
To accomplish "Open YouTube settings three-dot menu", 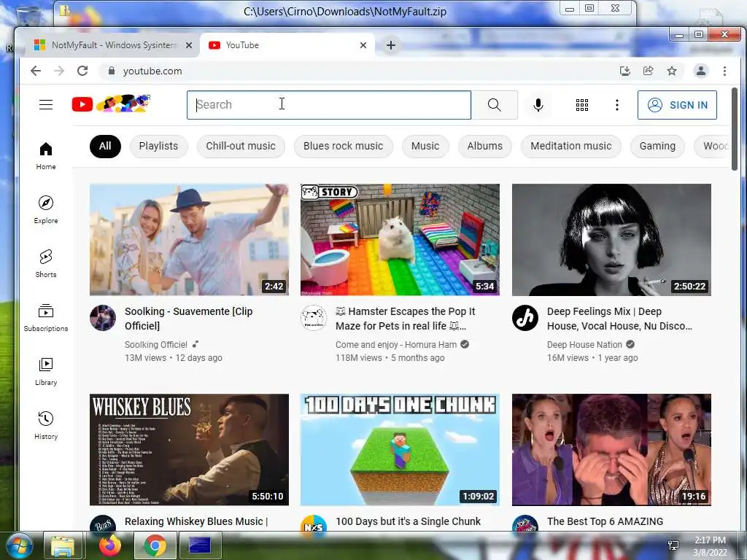I will (617, 105).
